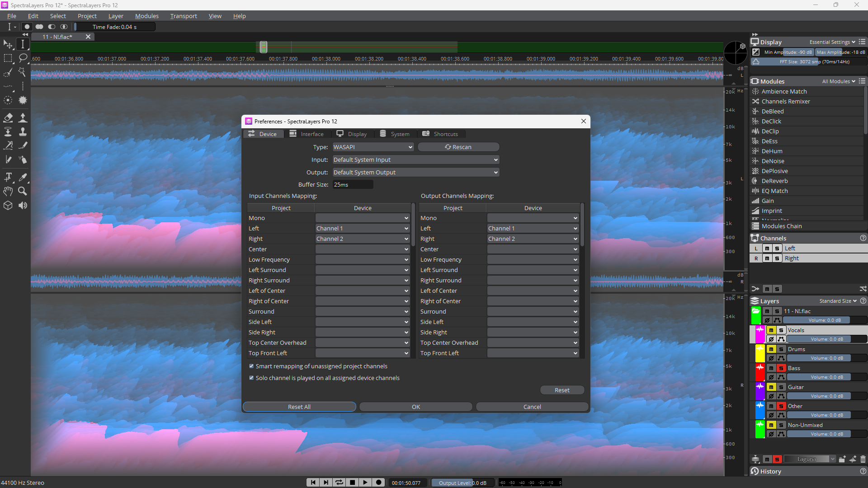Toggle mute on the Left channel
The image size is (868, 488).
pyautogui.click(x=767, y=249)
